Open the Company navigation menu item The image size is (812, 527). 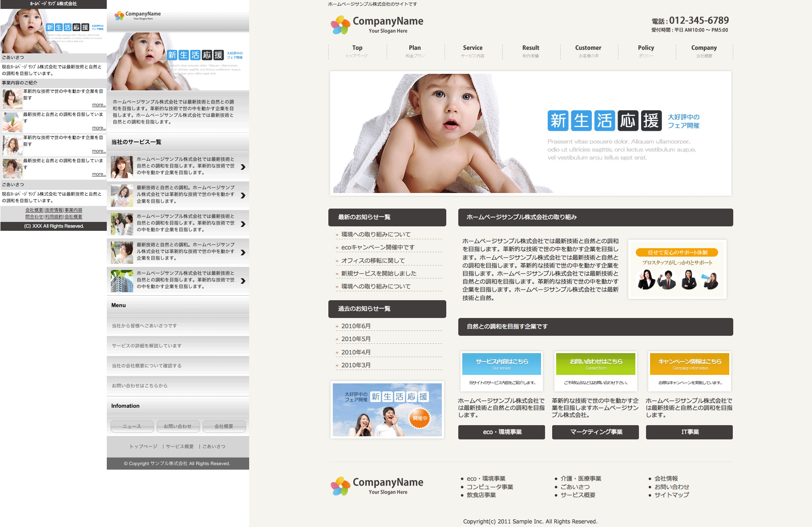click(x=704, y=51)
